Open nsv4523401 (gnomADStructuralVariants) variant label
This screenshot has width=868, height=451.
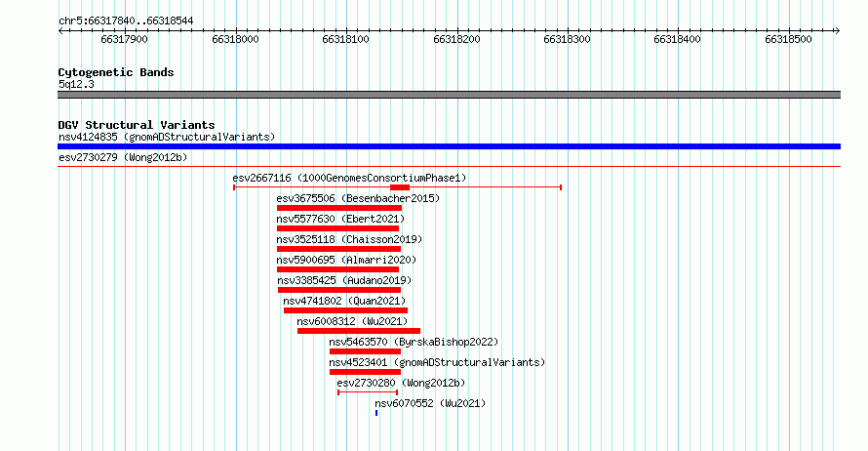click(x=437, y=362)
